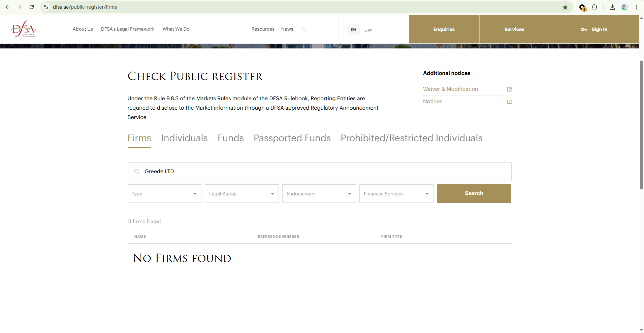
Task: Switch to the Passported Funds tab
Action: [292, 138]
